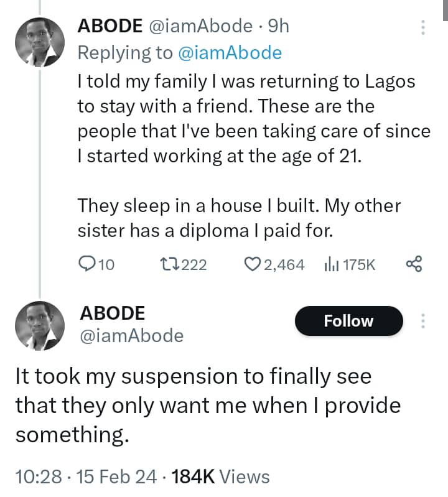Viewport: 448px width, 497px height.
Task: Follow the ABODE account
Action: 348,321
